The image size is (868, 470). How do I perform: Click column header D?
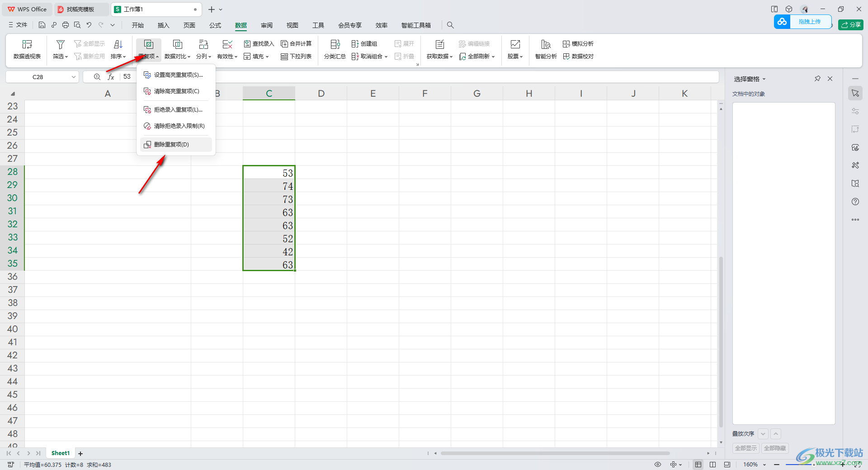click(321, 94)
